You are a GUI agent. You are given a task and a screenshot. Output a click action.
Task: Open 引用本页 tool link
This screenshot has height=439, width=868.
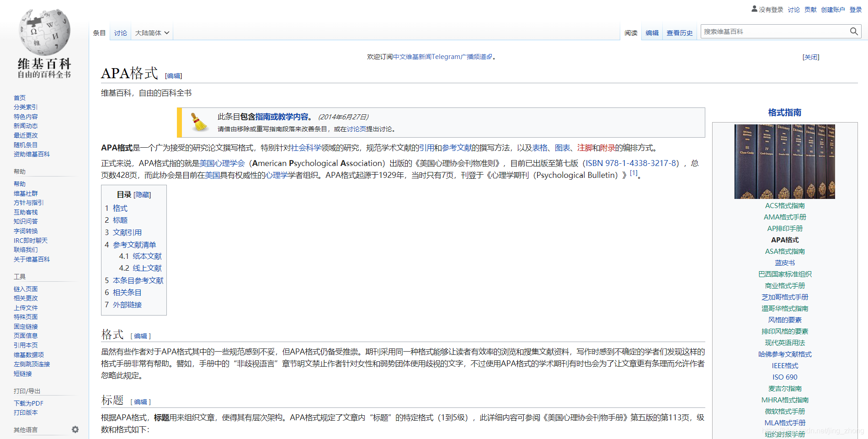(26, 345)
